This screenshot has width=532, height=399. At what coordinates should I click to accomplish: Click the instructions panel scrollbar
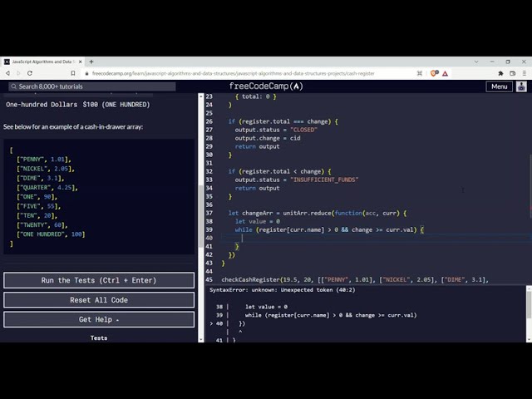tap(201, 217)
